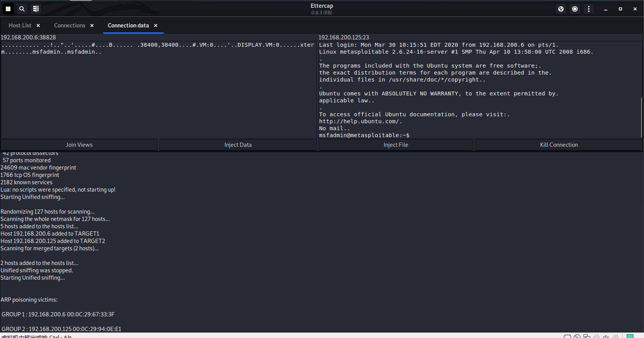Stop sniffing with the square stop icon
Viewport: 644px width, 338px height.
click(8, 8)
